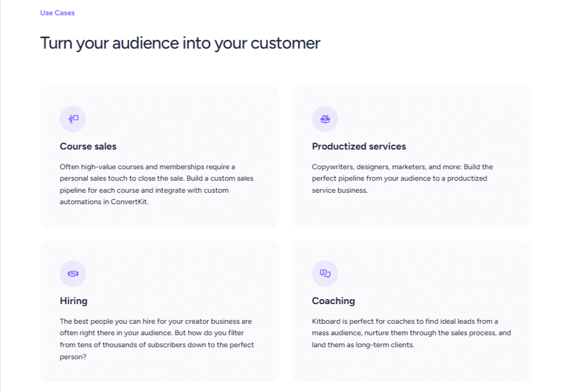Click the Productized services description paragraph
The width and height of the screenshot is (572, 392).
click(x=402, y=179)
